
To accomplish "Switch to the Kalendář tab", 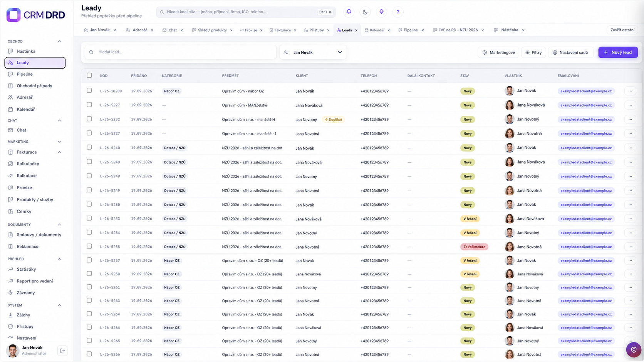I will point(377,30).
